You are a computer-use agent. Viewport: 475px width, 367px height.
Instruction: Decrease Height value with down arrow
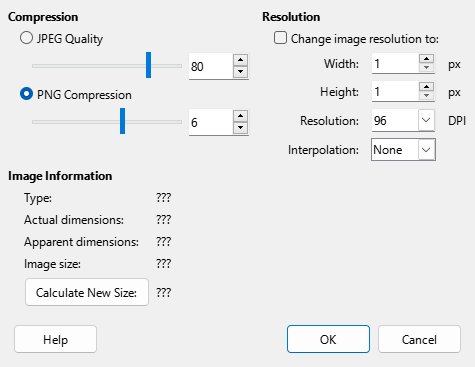click(426, 96)
